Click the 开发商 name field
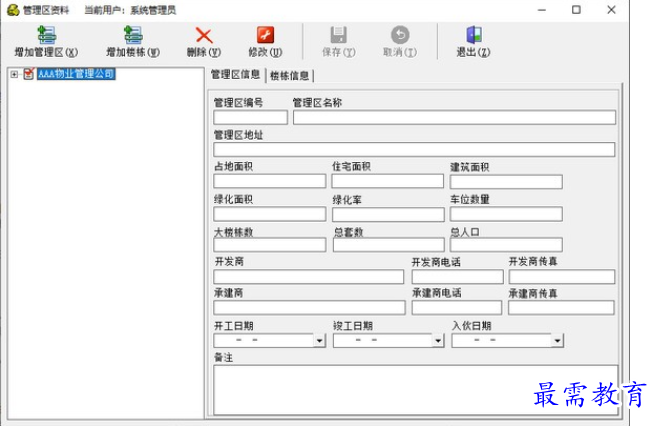 [309, 276]
